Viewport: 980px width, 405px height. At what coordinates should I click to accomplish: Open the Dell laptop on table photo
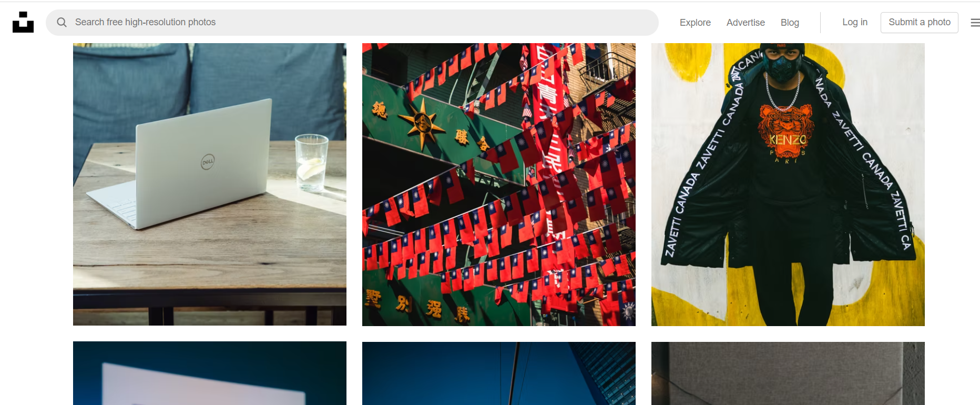(x=210, y=184)
